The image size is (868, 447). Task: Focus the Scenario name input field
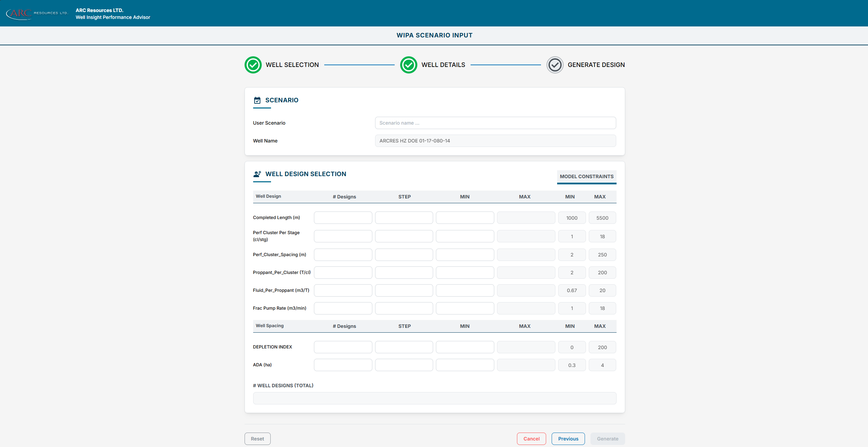tap(495, 123)
